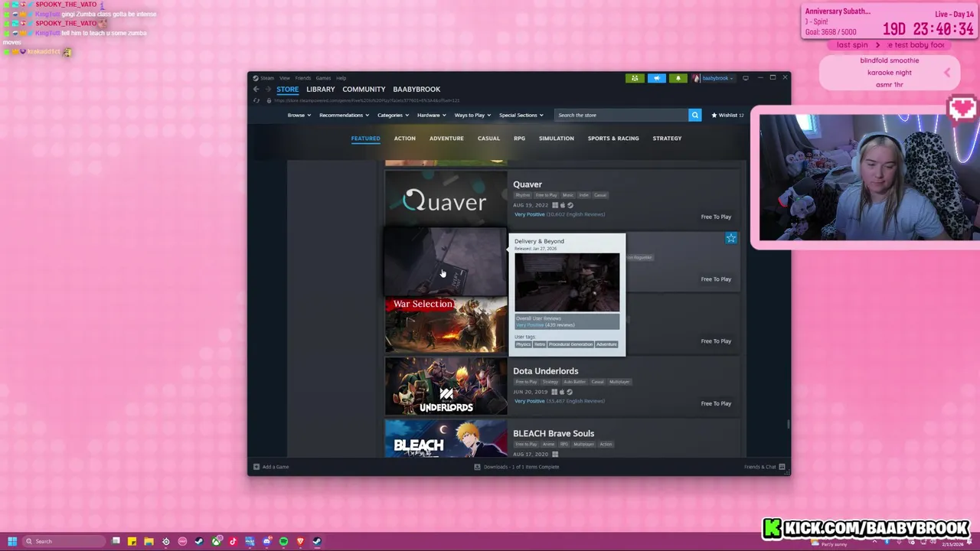Viewport: 980px width, 551px height.
Task: Click Free To Play on Quaver row
Action: coord(716,217)
